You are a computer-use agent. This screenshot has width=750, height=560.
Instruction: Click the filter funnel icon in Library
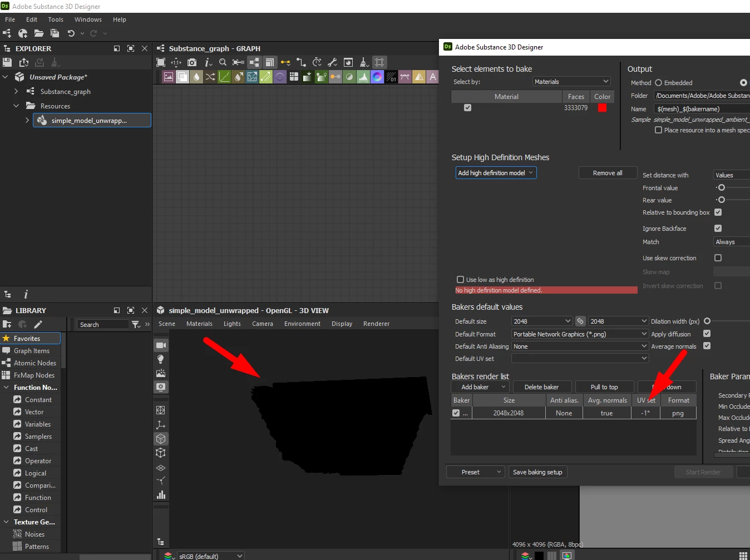pyautogui.click(x=136, y=324)
